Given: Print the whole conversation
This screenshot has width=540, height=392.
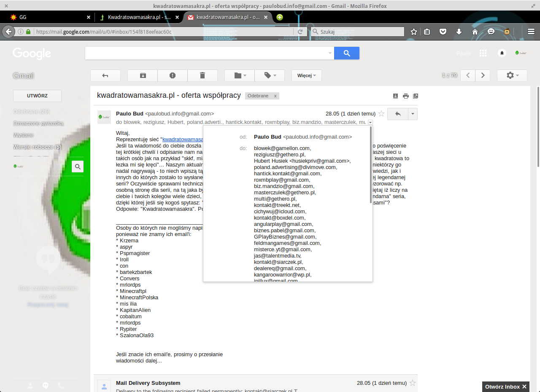Looking at the screenshot, I should pyautogui.click(x=405, y=96).
